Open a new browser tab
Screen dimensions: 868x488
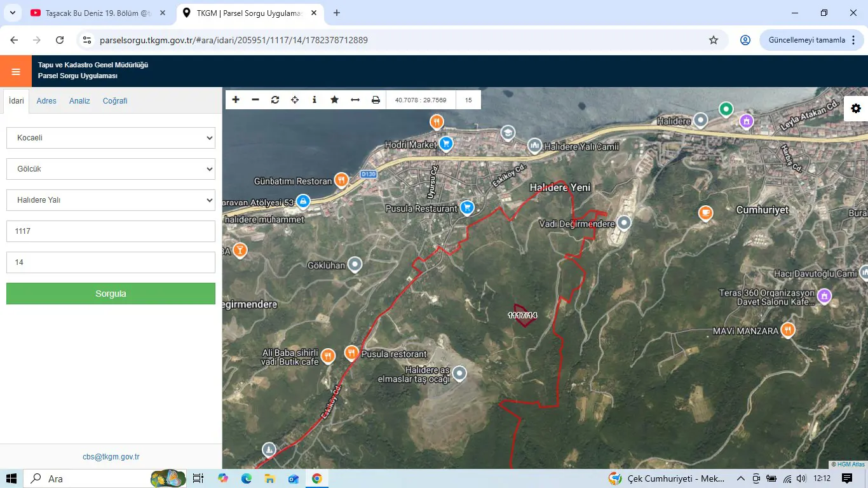point(337,13)
